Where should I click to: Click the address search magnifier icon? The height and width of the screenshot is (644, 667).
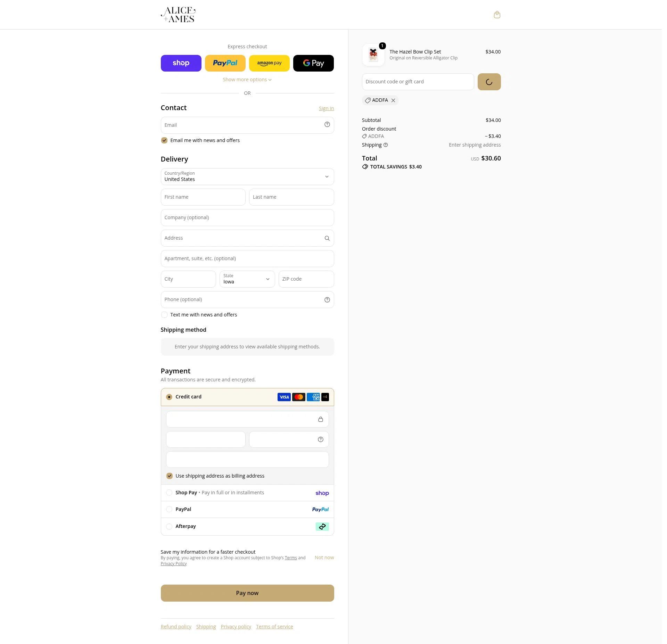tap(327, 238)
